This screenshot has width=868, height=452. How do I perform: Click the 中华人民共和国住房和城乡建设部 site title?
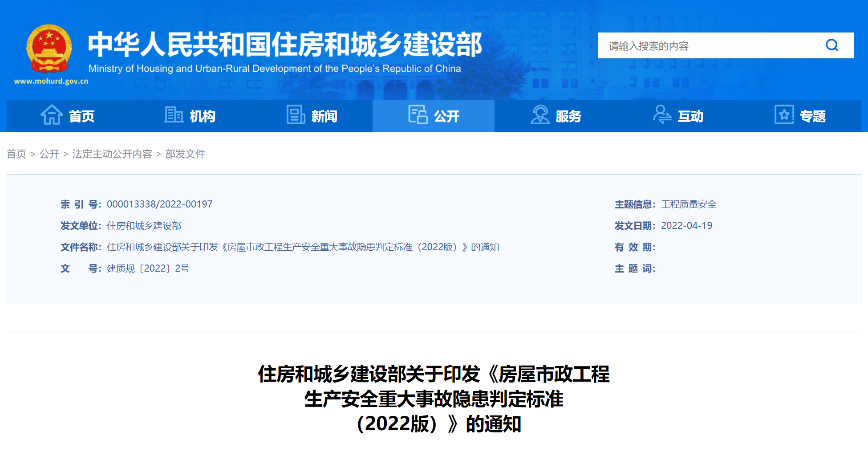285,45
